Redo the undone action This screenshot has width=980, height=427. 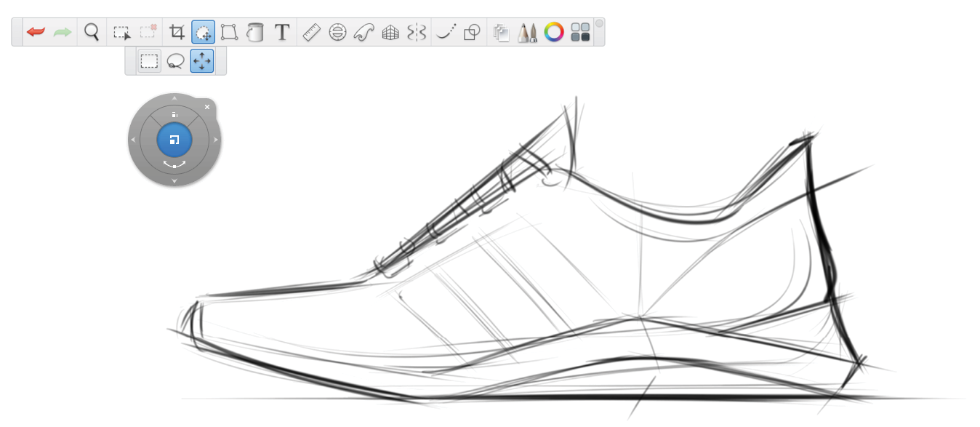pyautogui.click(x=63, y=31)
